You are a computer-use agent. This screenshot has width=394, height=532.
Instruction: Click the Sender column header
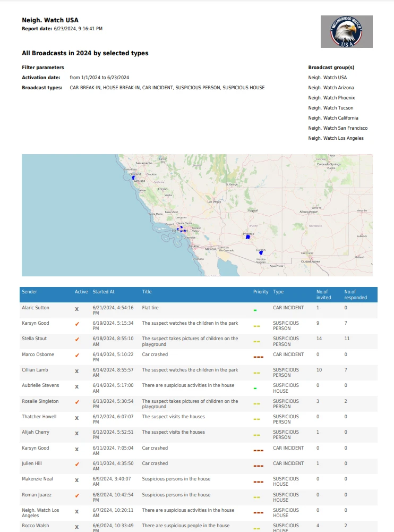(30, 292)
